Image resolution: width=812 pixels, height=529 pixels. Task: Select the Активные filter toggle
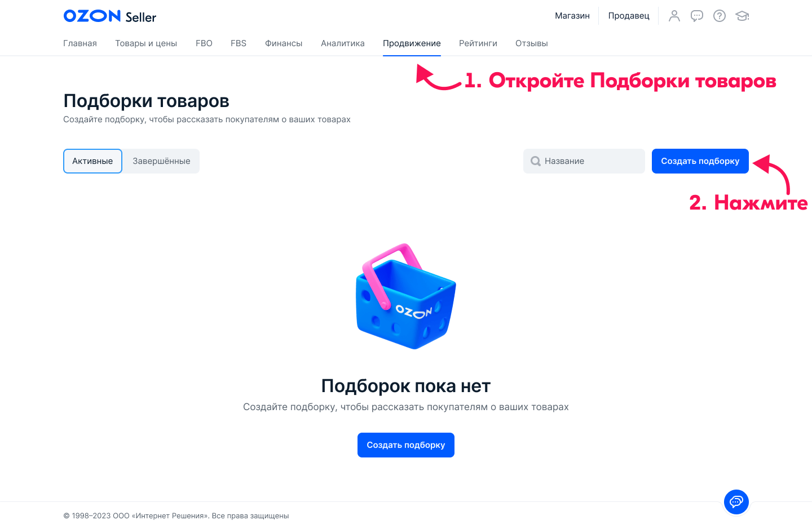pyautogui.click(x=92, y=161)
